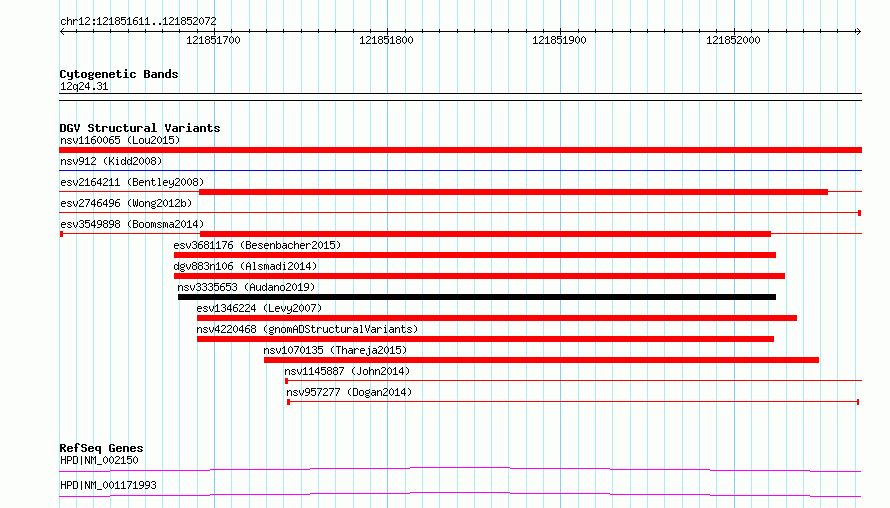Select variant label nsv4220468 (gnomADStructuralVariants)
Image resolution: width=890 pixels, height=508 pixels.
tap(307, 329)
